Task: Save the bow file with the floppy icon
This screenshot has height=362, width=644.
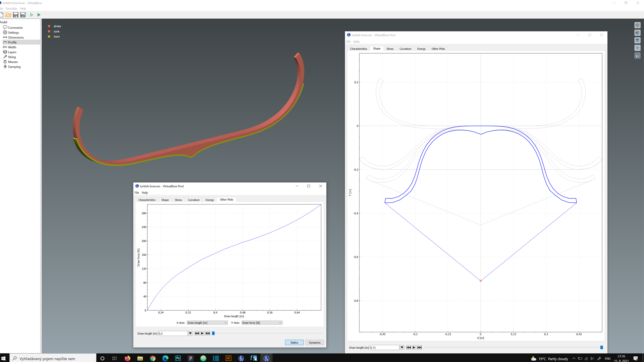Action: pyautogui.click(x=16, y=15)
